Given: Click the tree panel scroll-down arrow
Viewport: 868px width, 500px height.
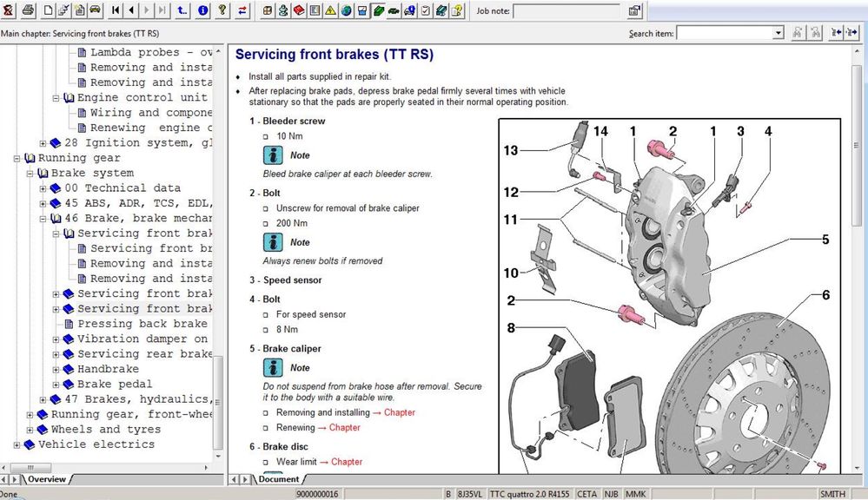Looking at the screenshot, I should point(218,457).
